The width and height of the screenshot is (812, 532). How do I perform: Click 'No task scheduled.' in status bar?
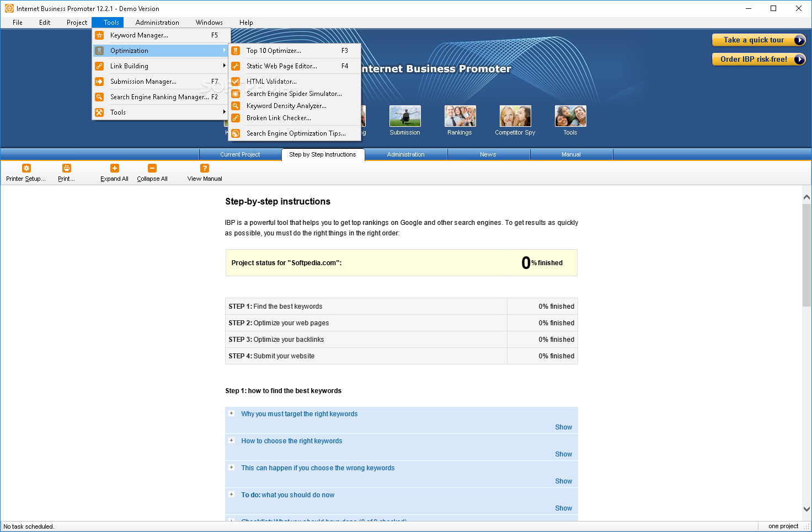29,526
